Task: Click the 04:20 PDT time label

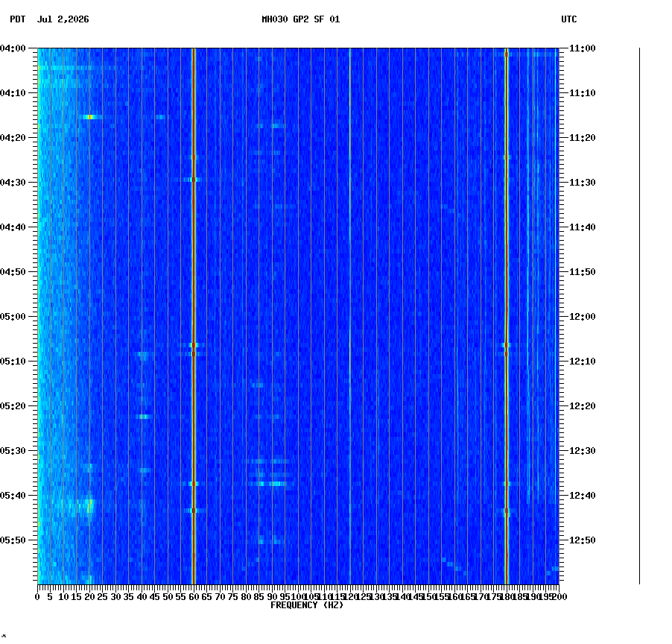Action: point(13,138)
